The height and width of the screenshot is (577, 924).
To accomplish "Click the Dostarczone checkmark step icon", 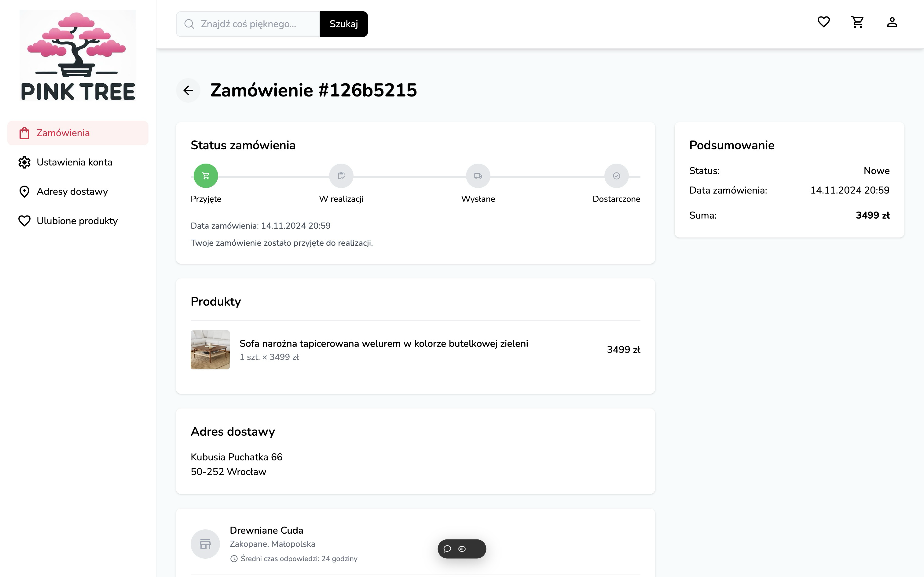I will click(617, 176).
